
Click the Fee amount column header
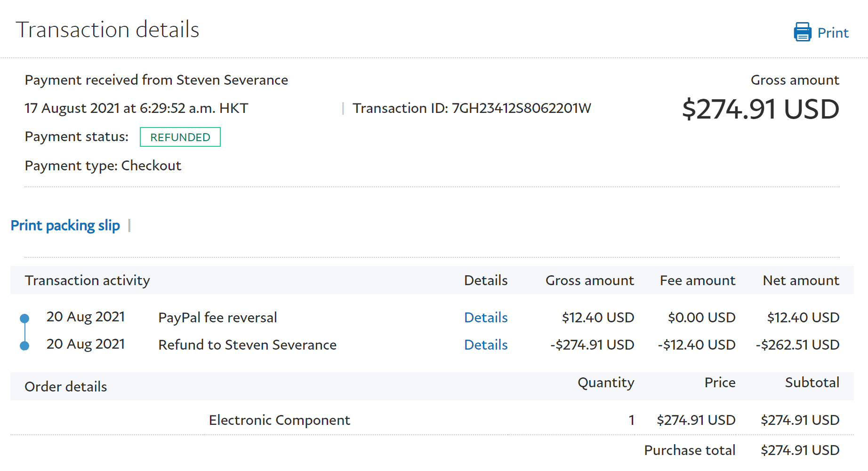[697, 280]
